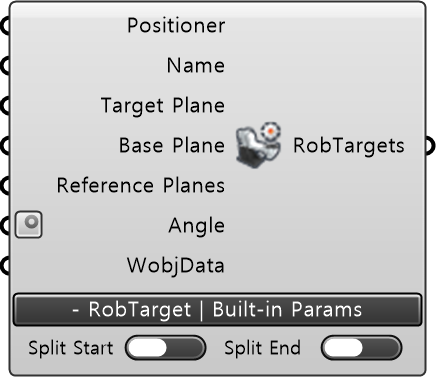The image size is (436, 377).
Task: Click the Base Plane input grip
Action: pyautogui.click(x=5, y=146)
